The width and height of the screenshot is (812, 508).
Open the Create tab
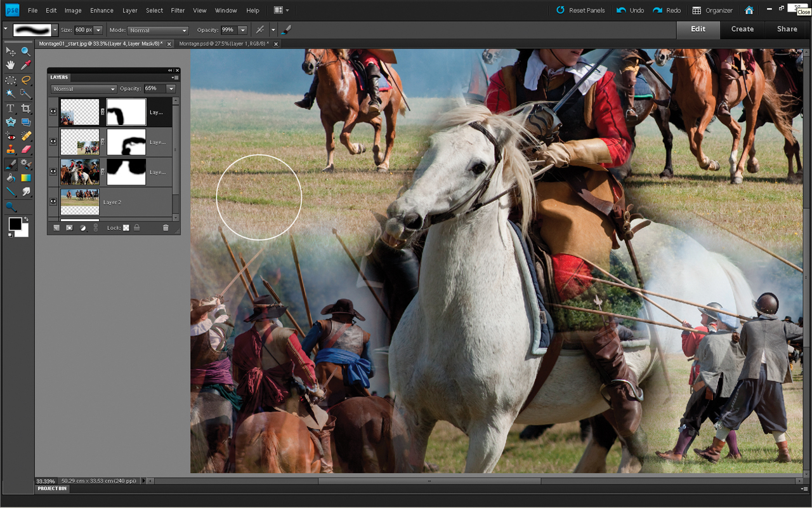[742, 29]
